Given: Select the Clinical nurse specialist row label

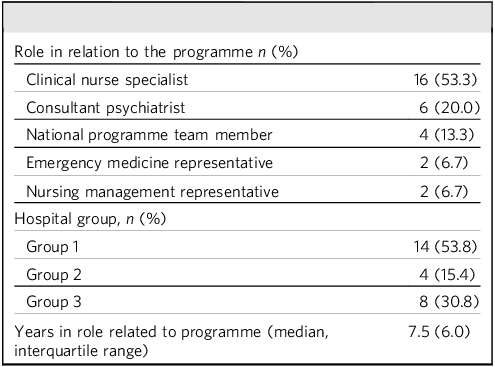Looking at the screenshot, I should pyautogui.click(x=107, y=80).
